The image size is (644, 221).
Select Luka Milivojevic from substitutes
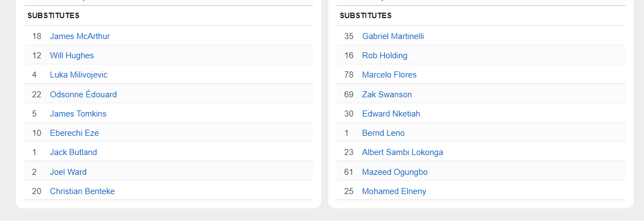click(x=79, y=75)
